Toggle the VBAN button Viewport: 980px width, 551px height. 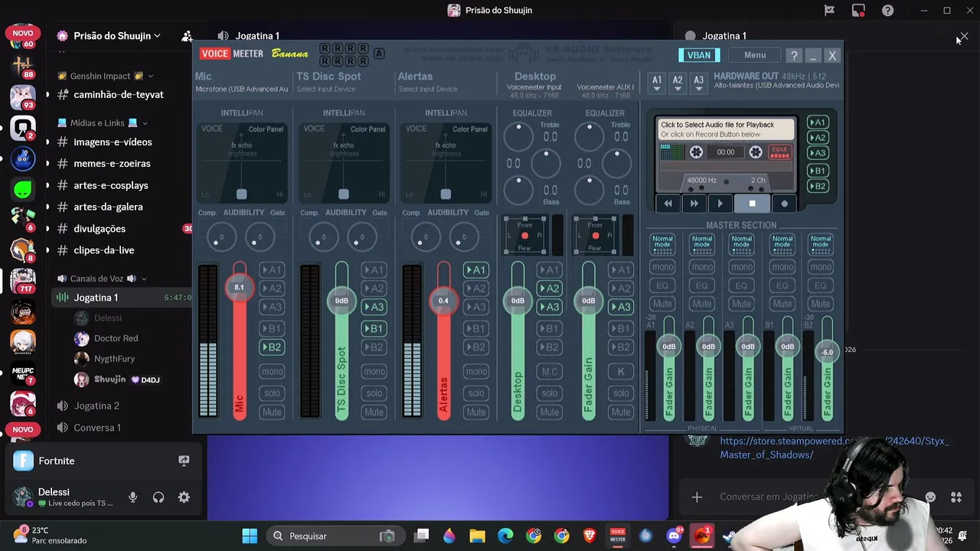[x=698, y=55]
